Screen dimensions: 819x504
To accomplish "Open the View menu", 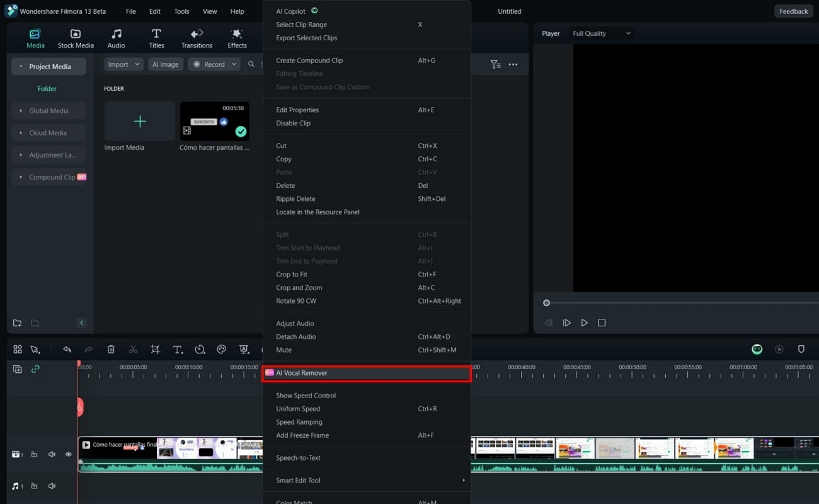I will click(210, 11).
